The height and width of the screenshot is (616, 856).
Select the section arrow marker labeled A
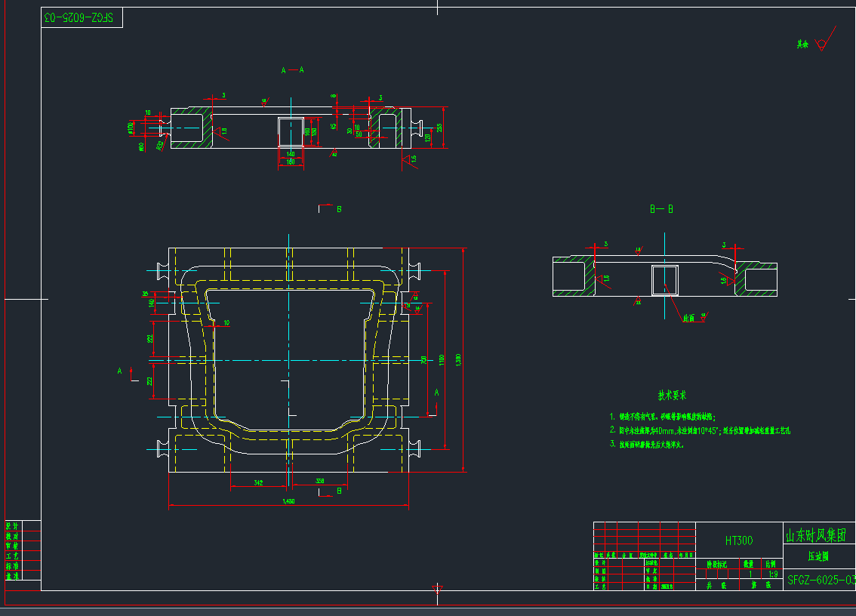(121, 371)
